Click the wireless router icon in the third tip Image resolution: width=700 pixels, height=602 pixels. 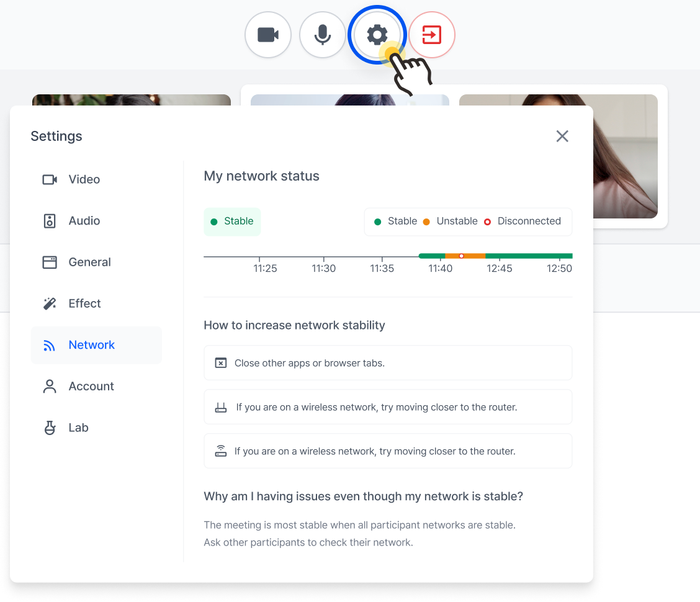(220, 451)
